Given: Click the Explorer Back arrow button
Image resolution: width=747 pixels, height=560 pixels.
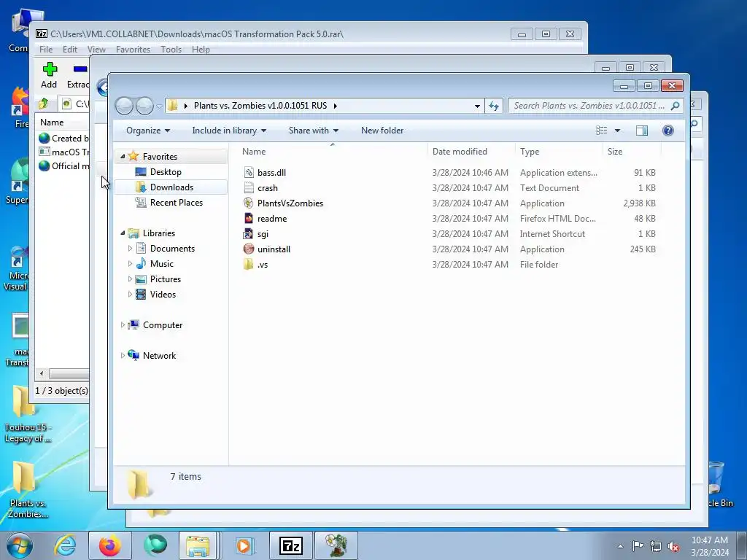Looking at the screenshot, I should (124, 106).
